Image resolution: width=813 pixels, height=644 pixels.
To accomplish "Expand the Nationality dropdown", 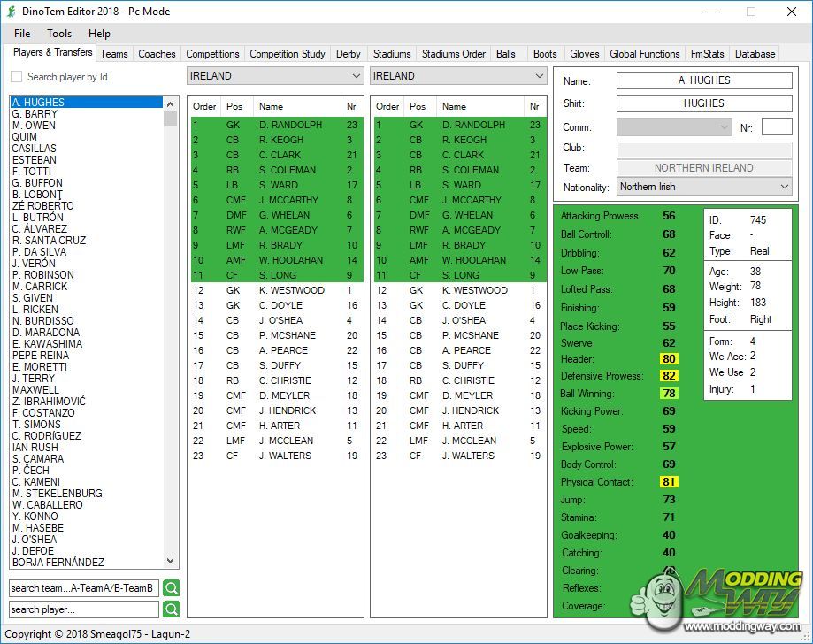I will pos(703,187).
